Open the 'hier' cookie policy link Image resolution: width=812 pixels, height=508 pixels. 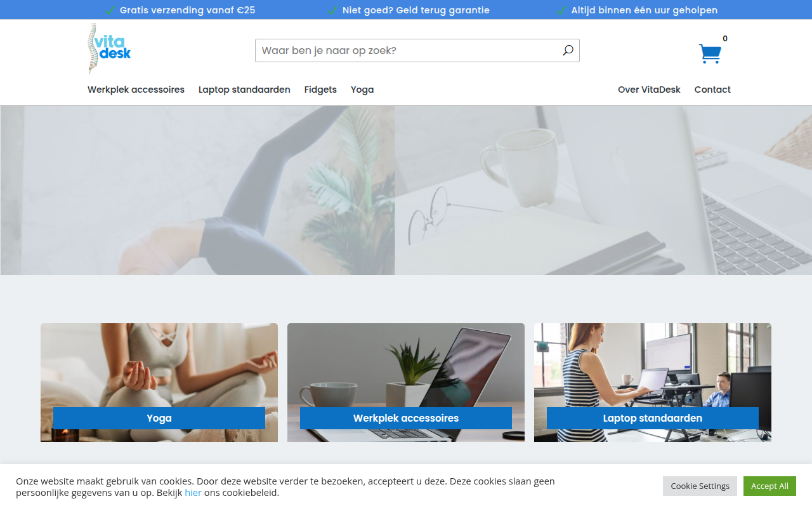(193, 492)
